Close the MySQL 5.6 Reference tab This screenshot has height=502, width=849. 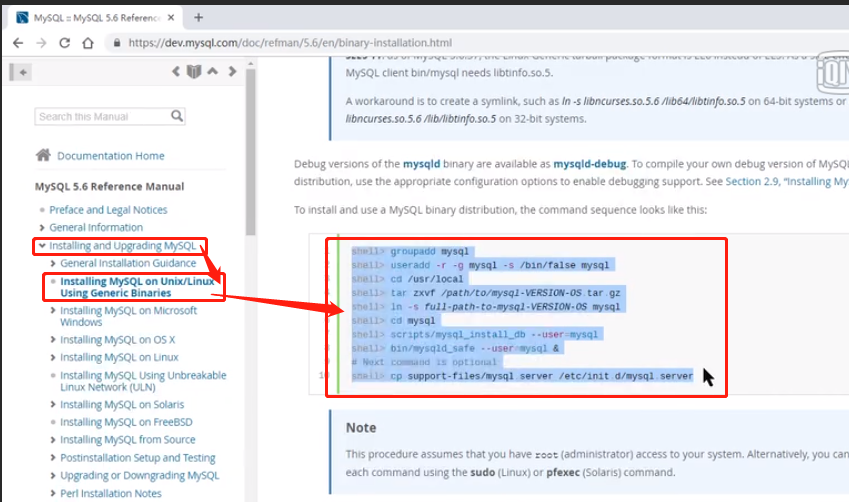click(171, 17)
